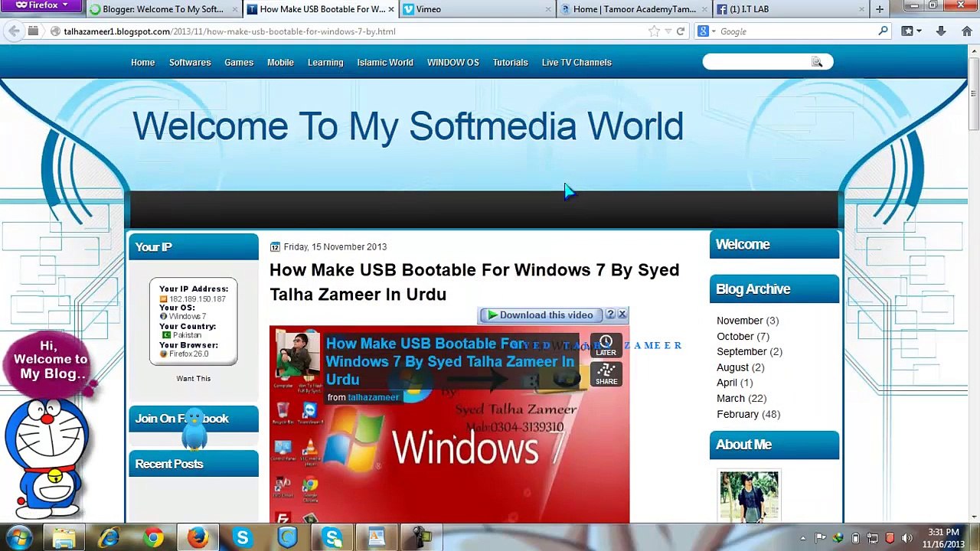Open the Firefox downloads arrow
Image resolution: width=980 pixels, height=551 pixels.
(941, 31)
